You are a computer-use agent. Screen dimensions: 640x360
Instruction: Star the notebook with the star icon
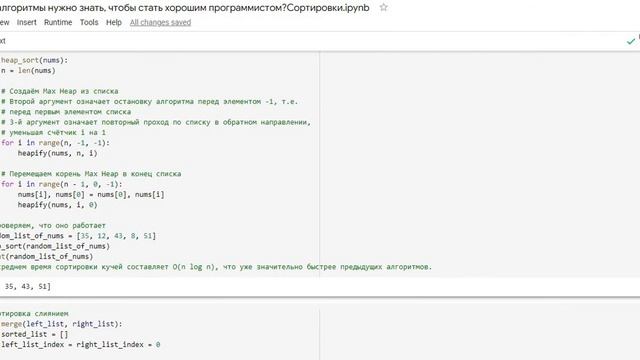coord(383,7)
